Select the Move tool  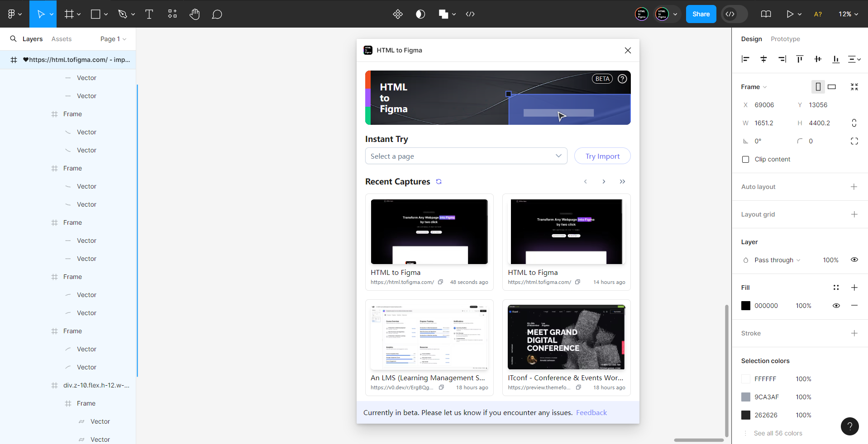click(41, 14)
